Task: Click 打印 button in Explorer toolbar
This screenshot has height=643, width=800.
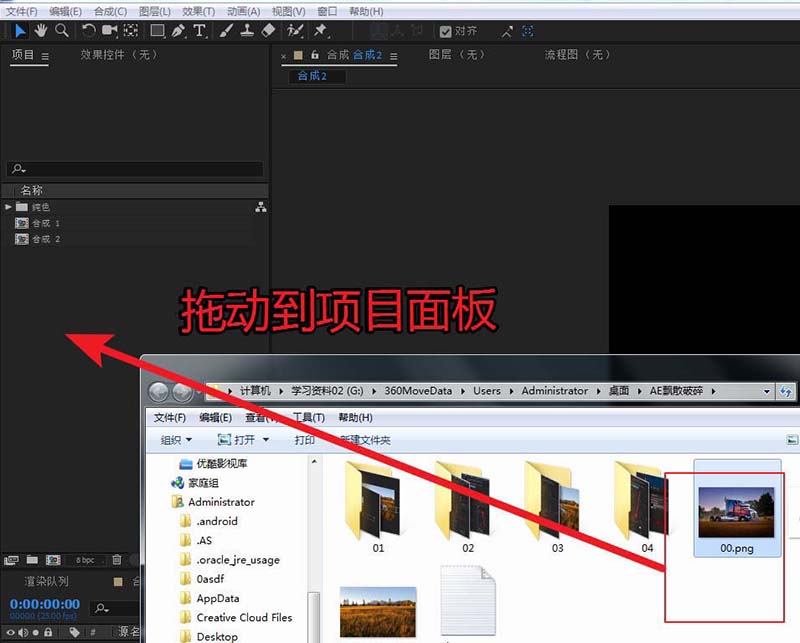Action: click(x=304, y=440)
